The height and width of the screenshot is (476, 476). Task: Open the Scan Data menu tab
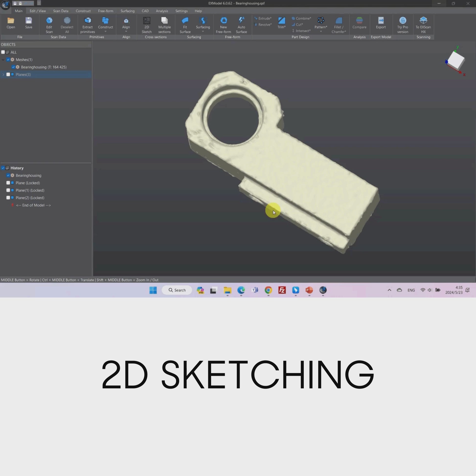(x=61, y=11)
